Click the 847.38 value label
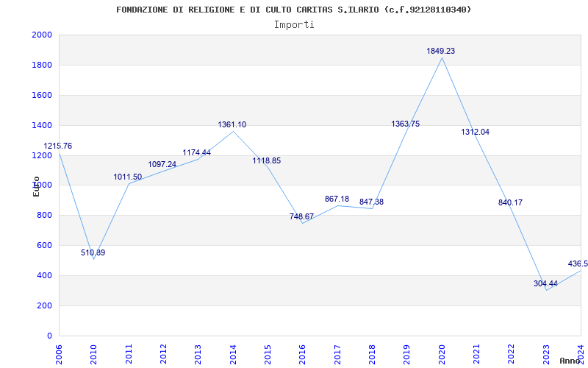588x368 pixels. pyautogui.click(x=371, y=202)
